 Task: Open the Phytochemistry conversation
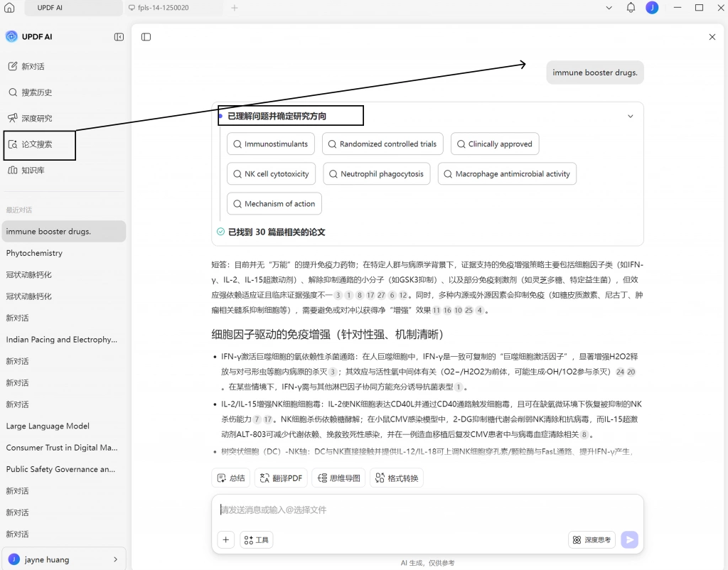(63, 253)
